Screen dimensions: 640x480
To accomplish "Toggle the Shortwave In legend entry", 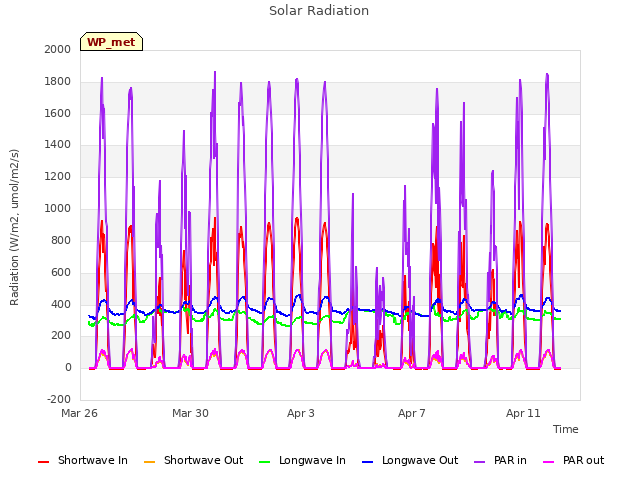I will 83,460.
